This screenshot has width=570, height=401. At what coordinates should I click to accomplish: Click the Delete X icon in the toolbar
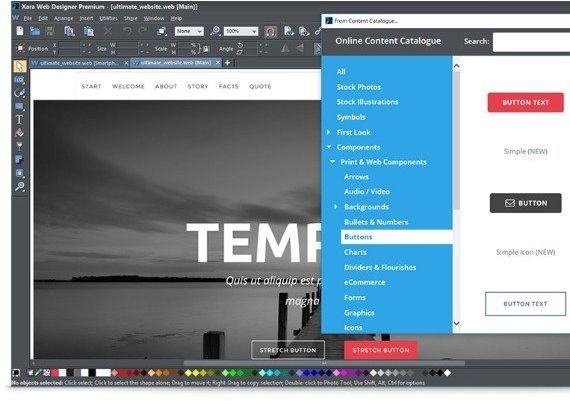(108, 31)
